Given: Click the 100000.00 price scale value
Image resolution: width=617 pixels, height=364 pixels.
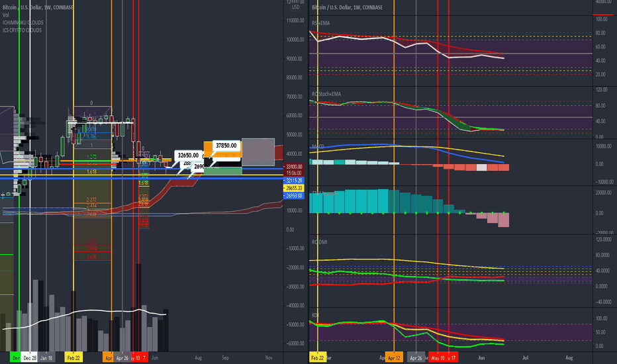Looking at the screenshot, I should (295, 40).
